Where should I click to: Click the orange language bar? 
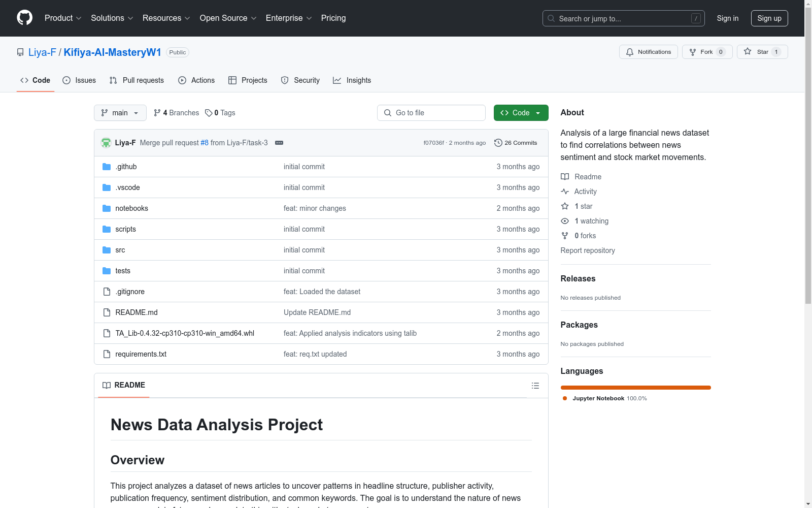635,388
